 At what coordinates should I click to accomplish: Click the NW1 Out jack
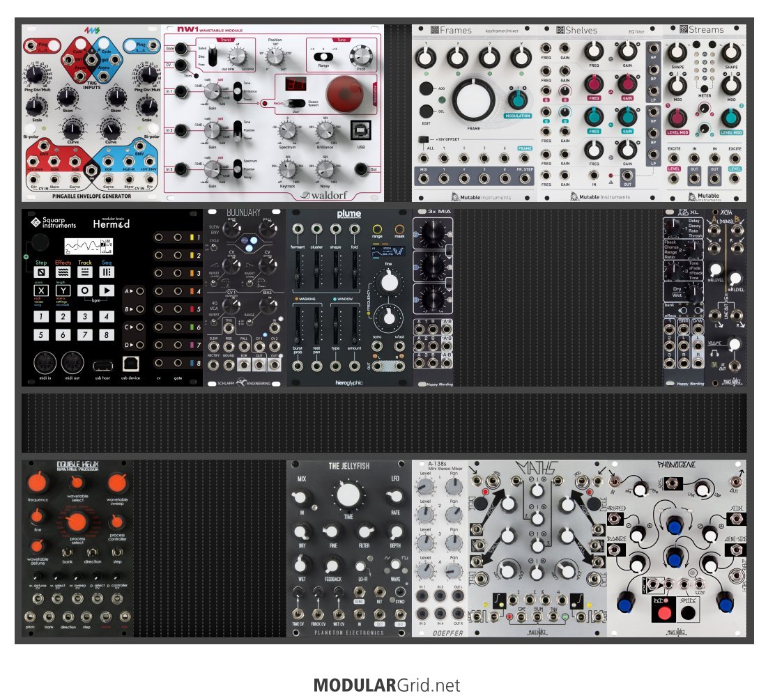point(361,169)
